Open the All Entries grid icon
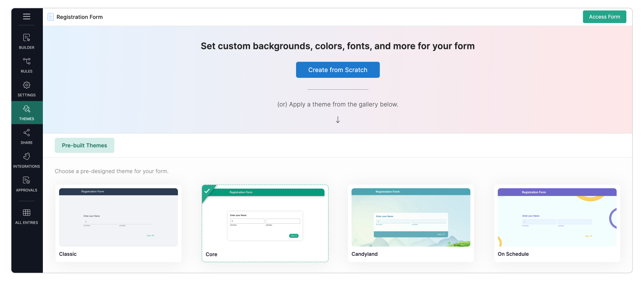The width and height of the screenshot is (644, 281). (27, 213)
